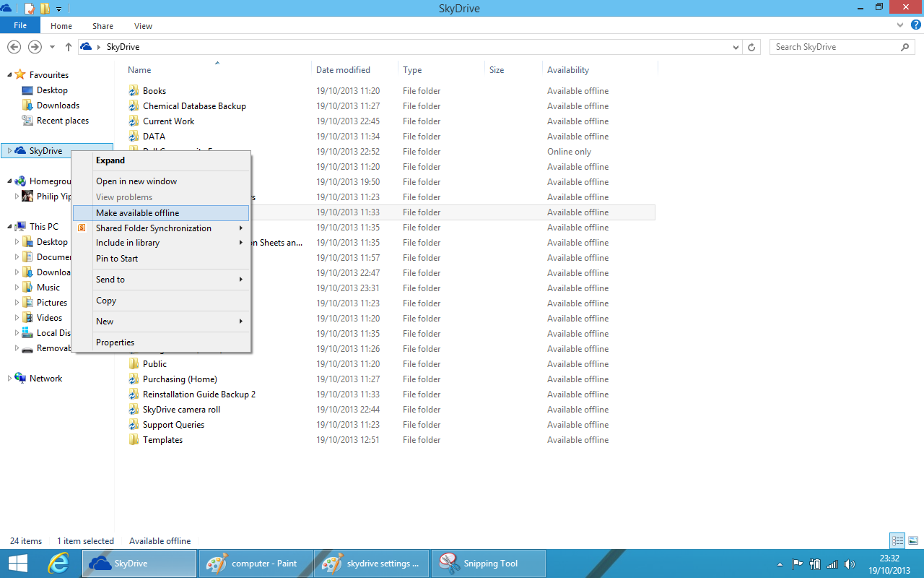Image resolution: width=924 pixels, height=578 pixels.
Task: Click the Public folder icon
Action: [x=134, y=364]
